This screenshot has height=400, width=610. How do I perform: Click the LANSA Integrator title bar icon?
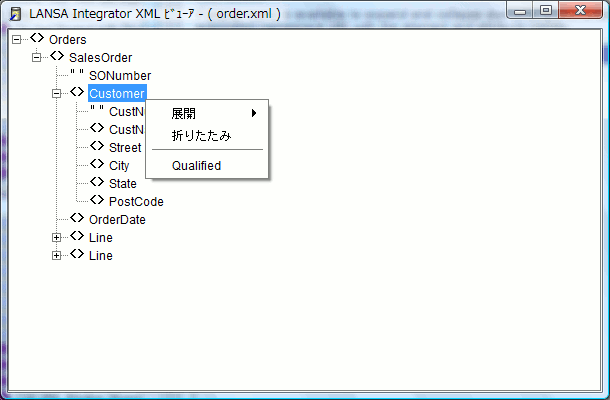[16, 14]
